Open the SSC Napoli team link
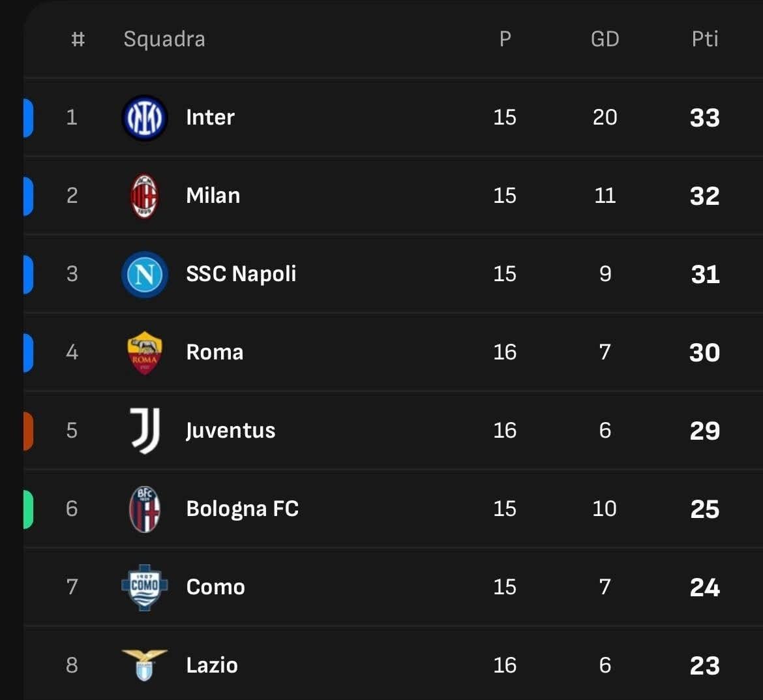Screen dimensions: 763x700 (x=241, y=274)
